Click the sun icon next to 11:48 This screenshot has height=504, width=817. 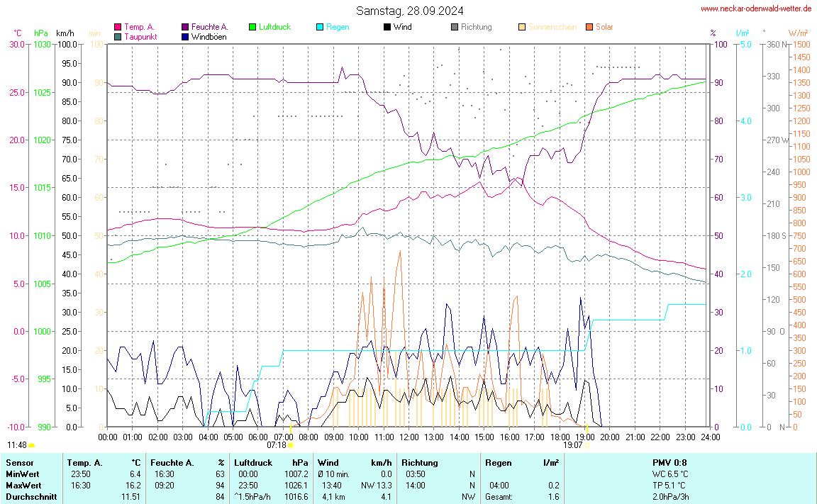click(31, 445)
